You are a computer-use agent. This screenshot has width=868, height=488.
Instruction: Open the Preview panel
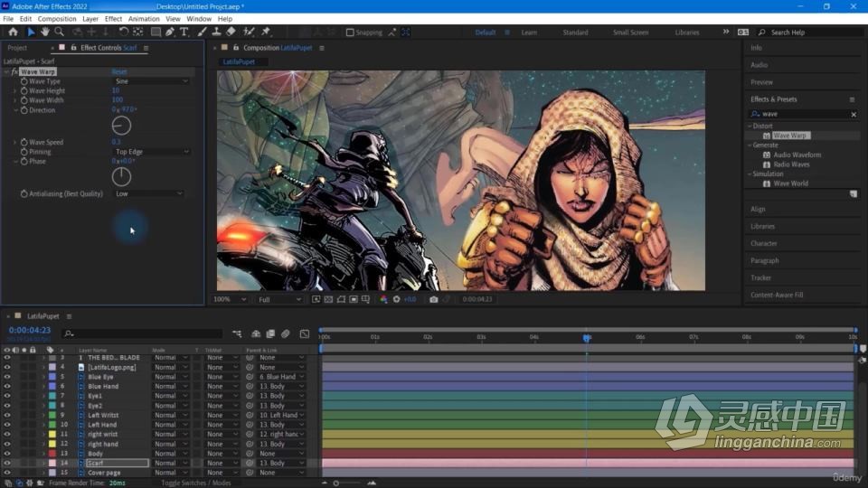[761, 82]
